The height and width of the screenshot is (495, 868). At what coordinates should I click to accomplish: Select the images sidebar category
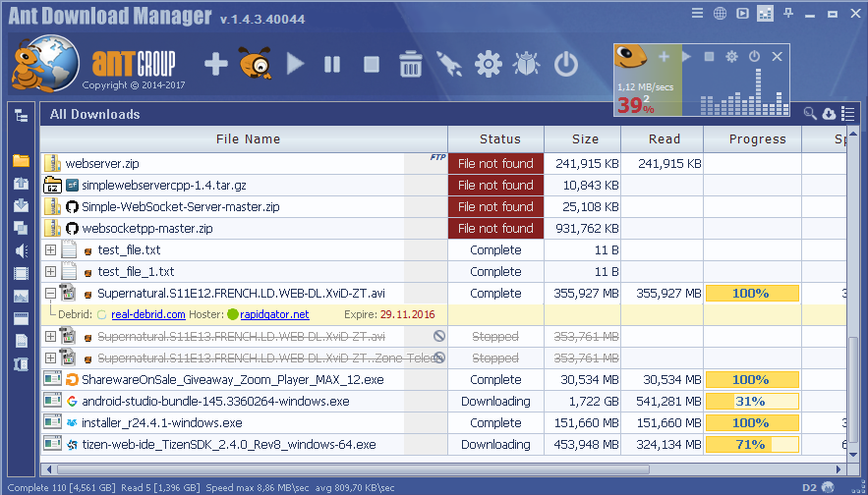[21, 296]
